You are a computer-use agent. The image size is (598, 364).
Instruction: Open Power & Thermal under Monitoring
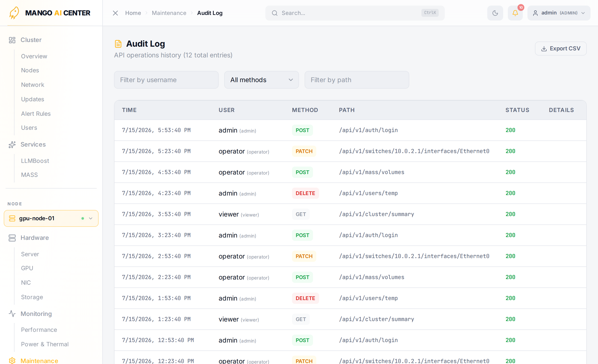pyautogui.click(x=45, y=344)
